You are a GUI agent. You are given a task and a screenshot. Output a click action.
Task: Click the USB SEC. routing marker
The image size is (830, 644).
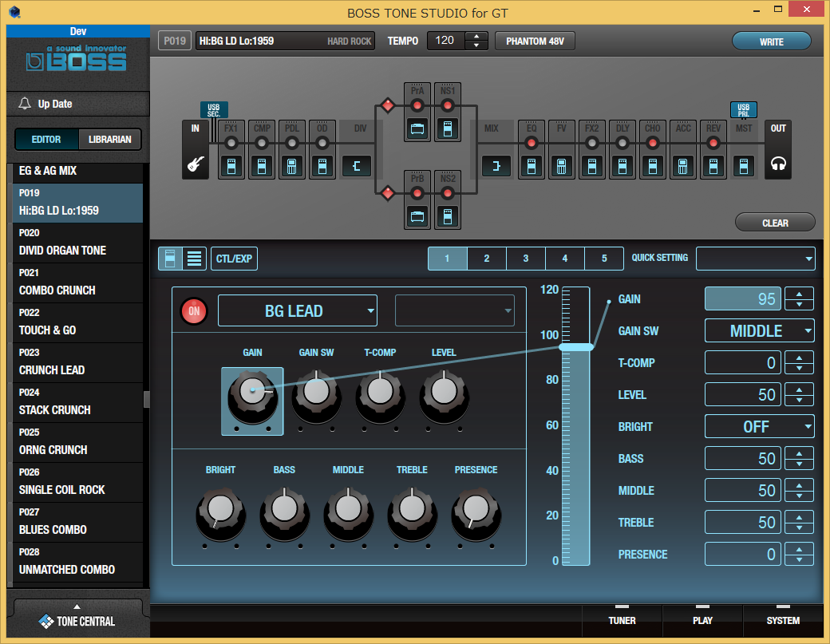click(214, 110)
